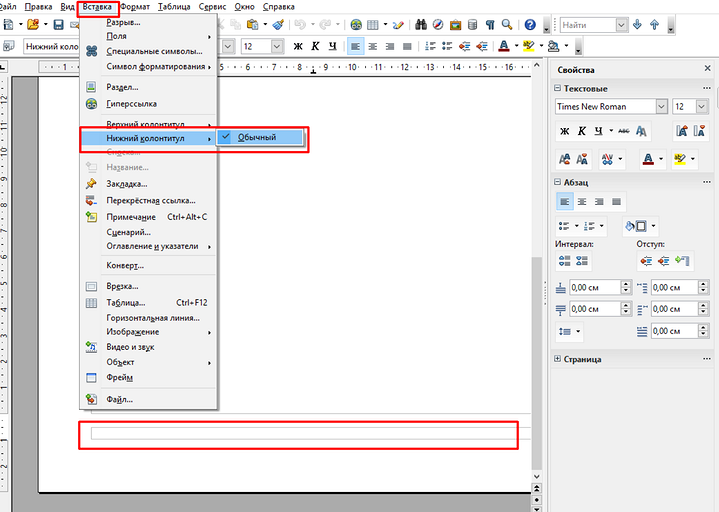Open the Формат menu
Viewport: 719px width, 512px height.
(135, 6)
